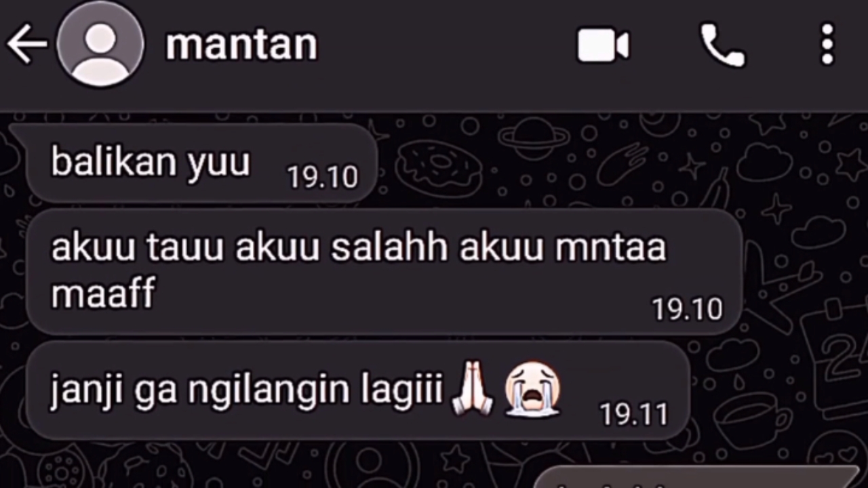This screenshot has width=868, height=488.
Task: Start a voice call
Action: (722, 45)
